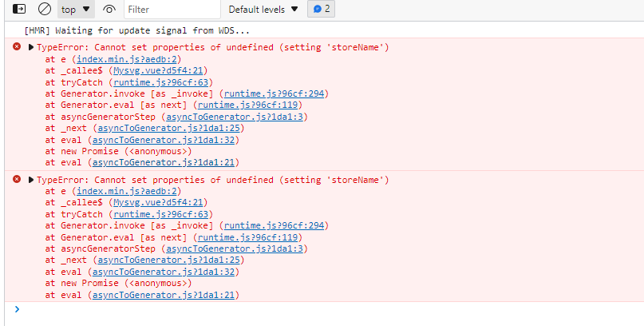The height and width of the screenshot is (326, 644).
Task: Open Mysvg.vue?d5f4:21 link in second error
Action: click(158, 203)
